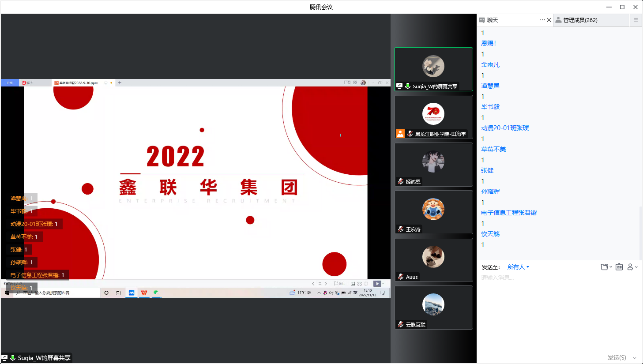Open the panel list menu icon at top right
Image resolution: width=643 pixels, height=364 pixels.
(635, 20)
